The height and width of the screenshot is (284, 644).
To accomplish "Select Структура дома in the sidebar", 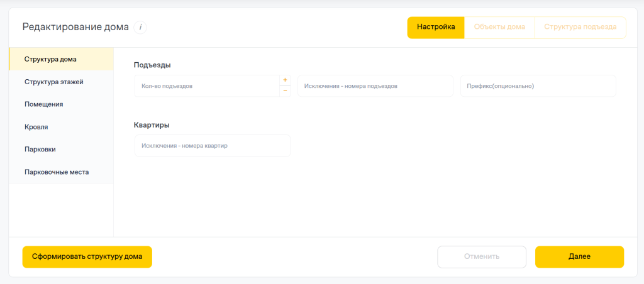I will pyautogui.click(x=61, y=59).
